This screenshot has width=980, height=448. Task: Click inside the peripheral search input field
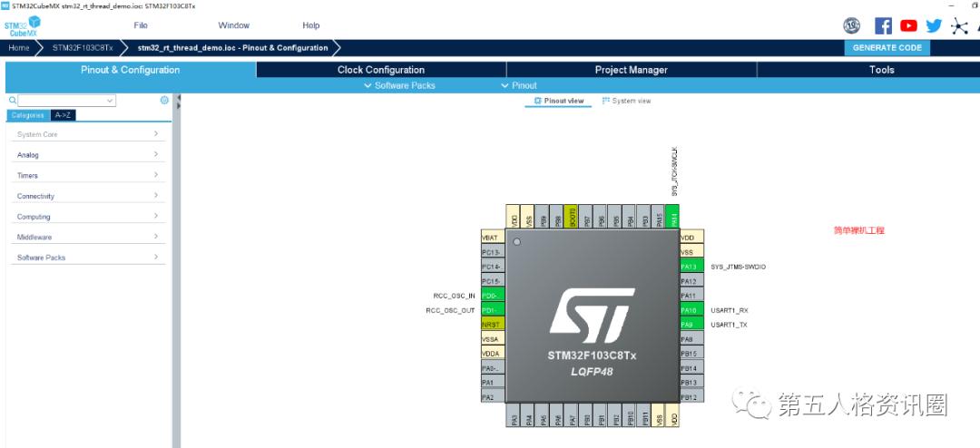click(x=62, y=101)
